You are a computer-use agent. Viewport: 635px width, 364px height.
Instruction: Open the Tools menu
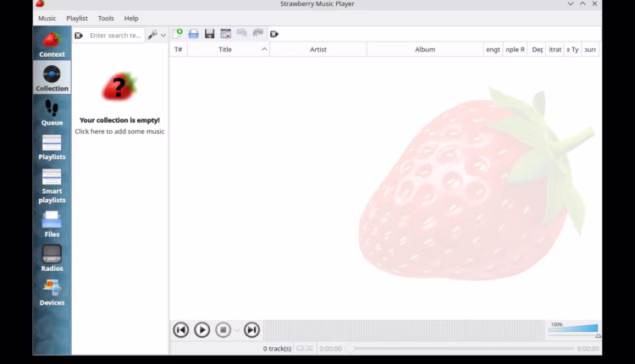tap(106, 19)
